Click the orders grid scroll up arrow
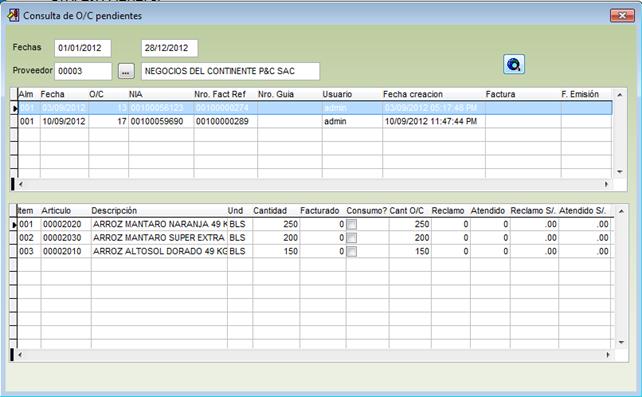642x397 pixels. coord(620,95)
